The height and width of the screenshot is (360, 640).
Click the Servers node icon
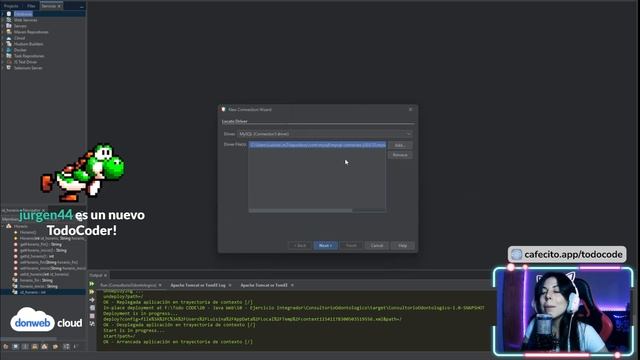[x=9, y=26]
